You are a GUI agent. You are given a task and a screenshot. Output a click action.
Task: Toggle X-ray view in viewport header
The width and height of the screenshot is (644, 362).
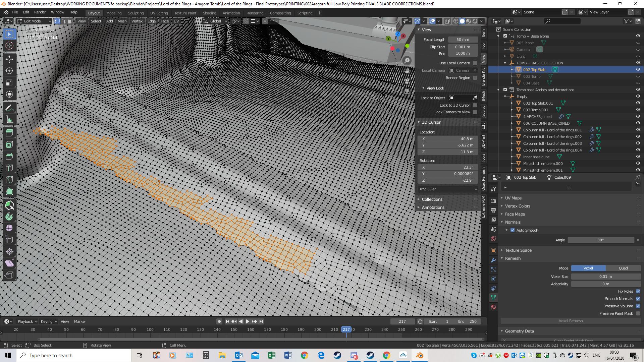point(447,21)
